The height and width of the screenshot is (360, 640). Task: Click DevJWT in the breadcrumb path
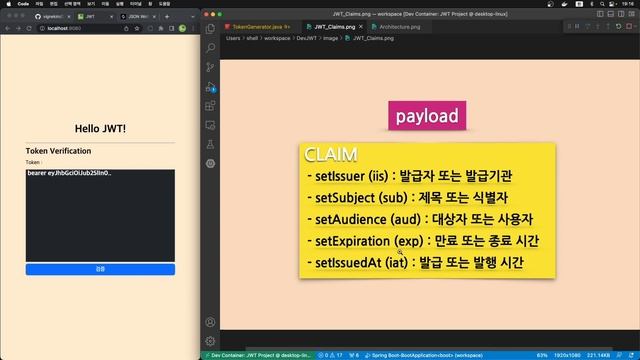click(307, 38)
